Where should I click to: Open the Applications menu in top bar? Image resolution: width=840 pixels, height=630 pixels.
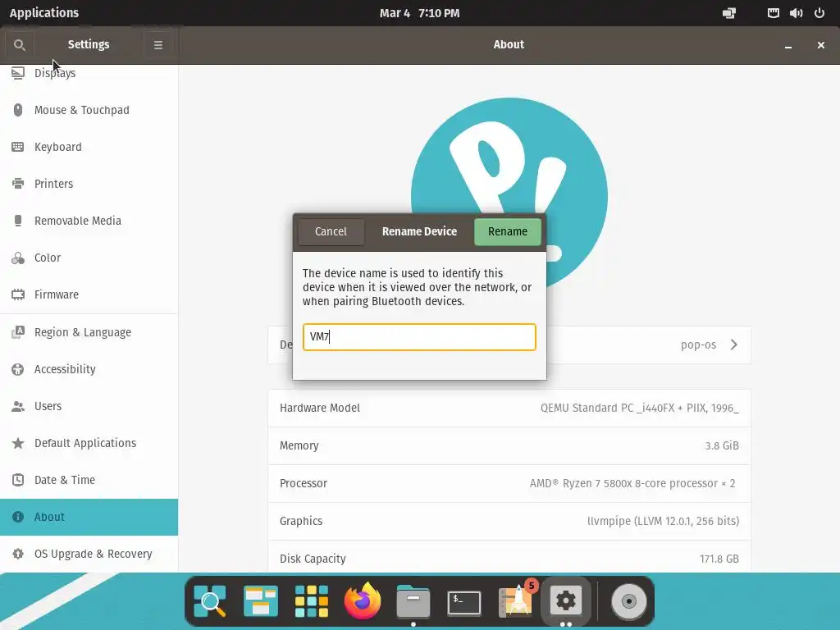click(44, 13)
